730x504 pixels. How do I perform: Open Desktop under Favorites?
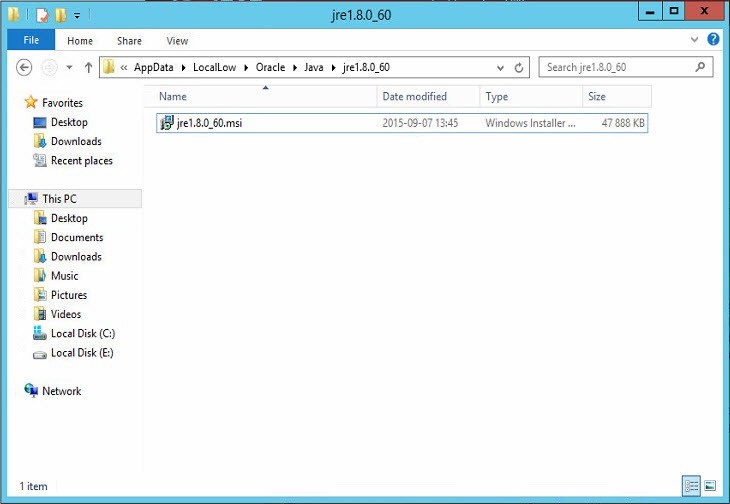tap(69, 122)
